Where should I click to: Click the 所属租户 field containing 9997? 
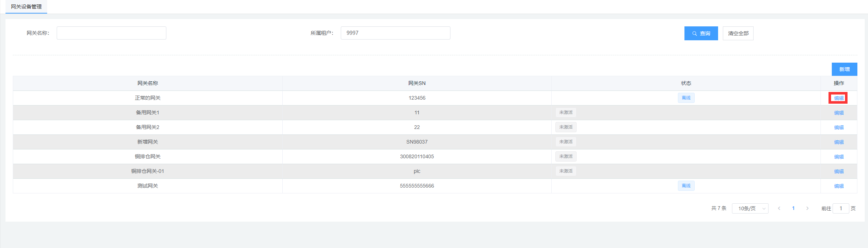click(x=395, y=33)
